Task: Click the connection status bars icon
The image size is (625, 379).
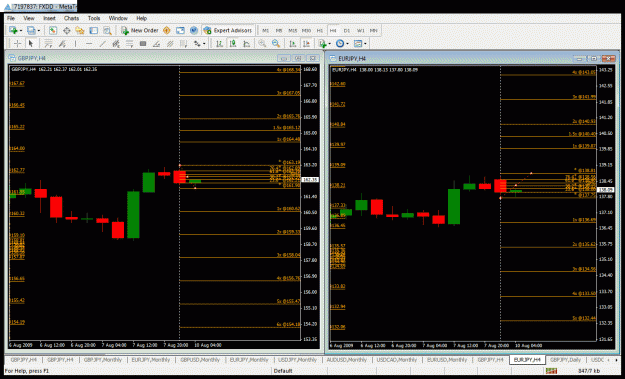Action: pyautogui.click(x=551, y=371)
